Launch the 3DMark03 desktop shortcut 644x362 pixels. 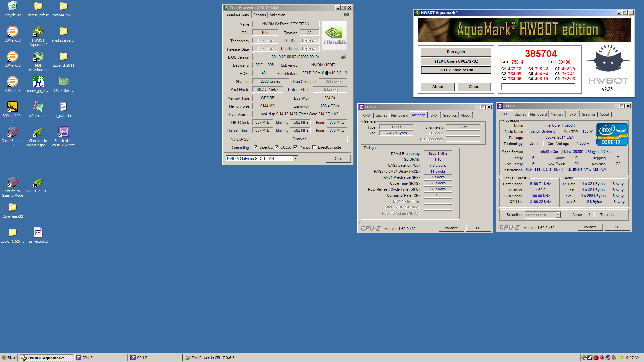pos(12,34)
